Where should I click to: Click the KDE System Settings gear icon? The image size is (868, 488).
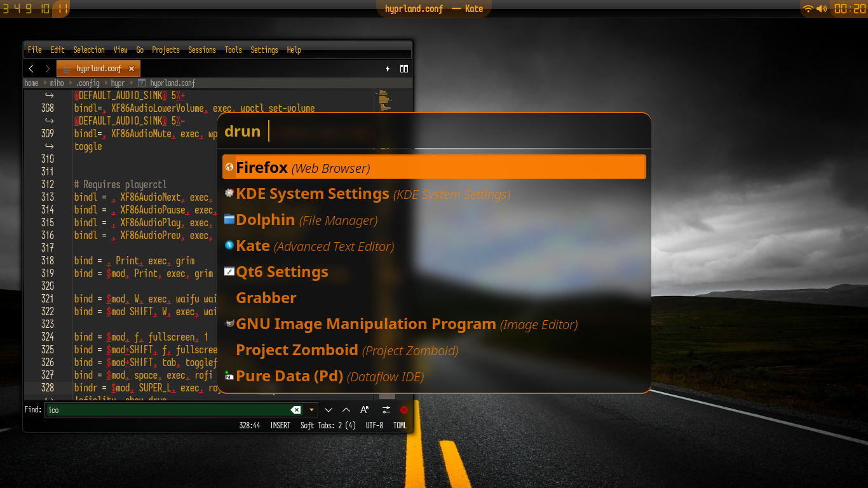(229, 193)
